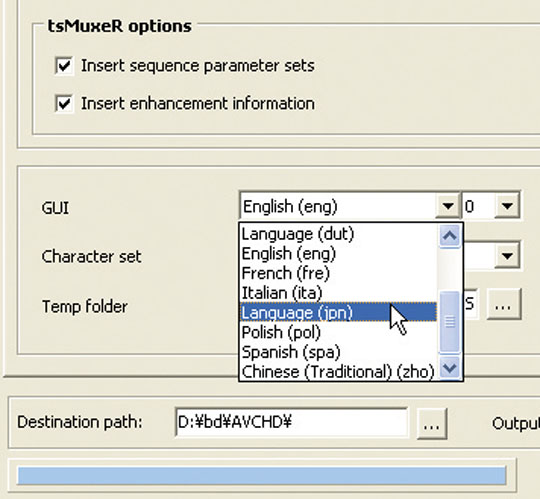Choose Chinese (Traditional) (zho) entry

point(339,372)
